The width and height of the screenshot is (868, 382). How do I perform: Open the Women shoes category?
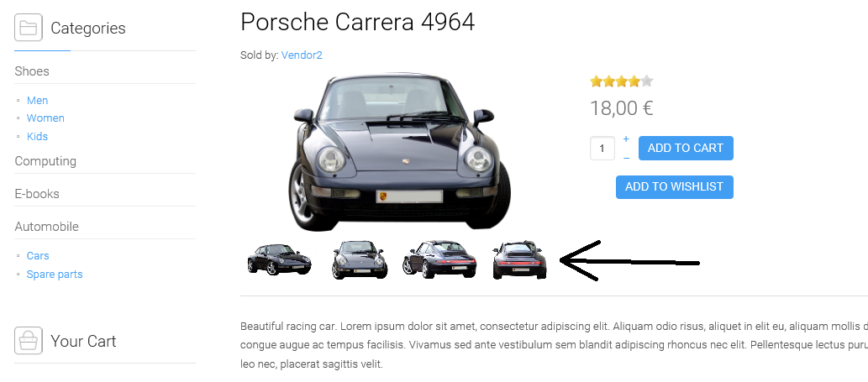[x=45, y=118]
